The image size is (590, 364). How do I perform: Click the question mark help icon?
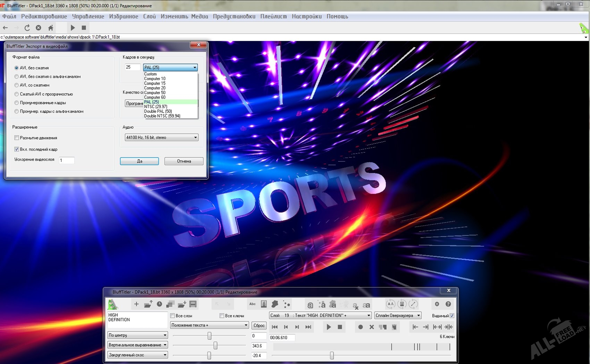pyautogui.click(x=448, y=304)
